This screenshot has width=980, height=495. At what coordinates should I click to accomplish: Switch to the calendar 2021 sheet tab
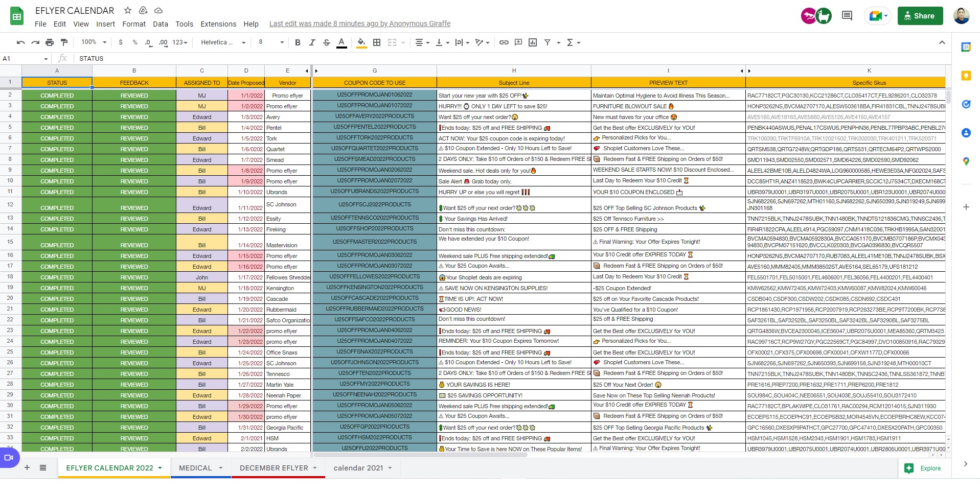coord(362,468)
